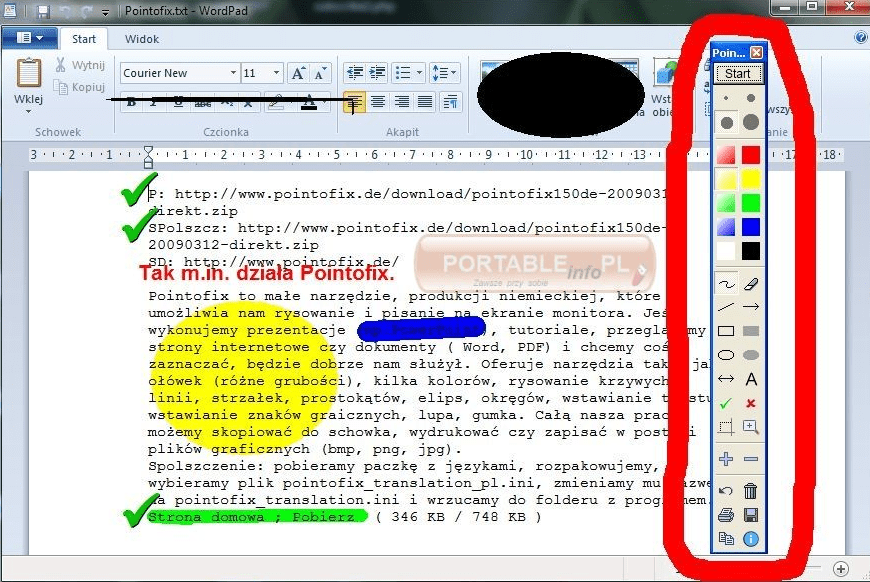Select the eraser tool in Pointofix
Image resolution: width=870 pixels, height=582 pixels.
(751, 285)
